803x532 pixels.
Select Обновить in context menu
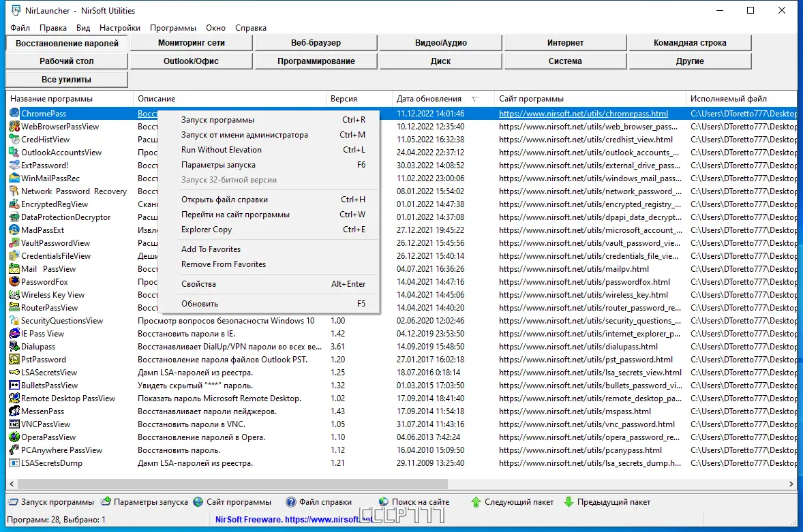(x=270, y=303)
